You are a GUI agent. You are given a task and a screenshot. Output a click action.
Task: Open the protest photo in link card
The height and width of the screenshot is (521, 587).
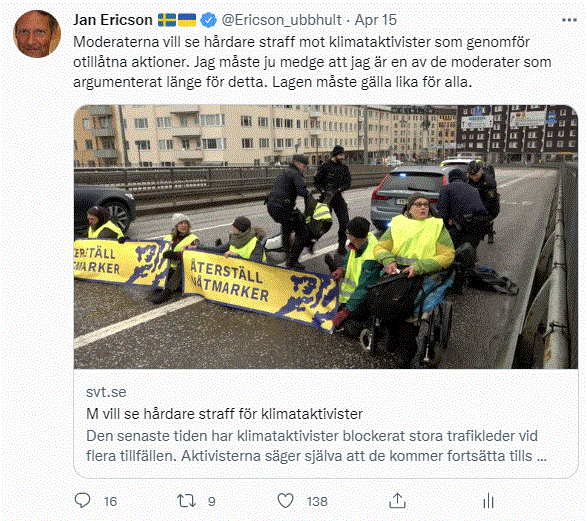[326, 237]
